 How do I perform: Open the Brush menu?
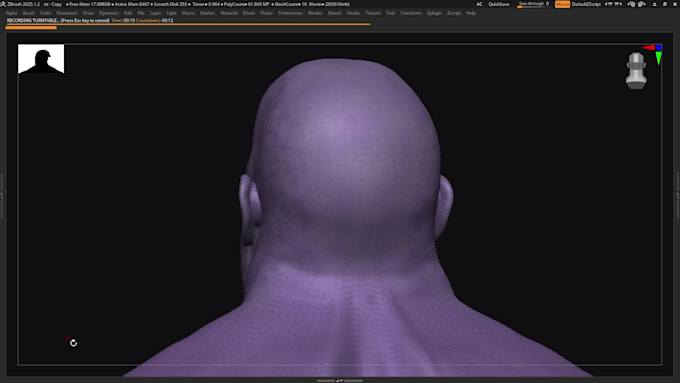coord(29,13)
